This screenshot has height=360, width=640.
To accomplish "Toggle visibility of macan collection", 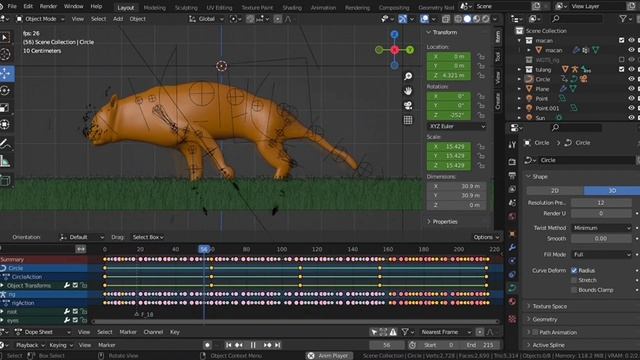I will pyautogui.click(x=631, y=40).
